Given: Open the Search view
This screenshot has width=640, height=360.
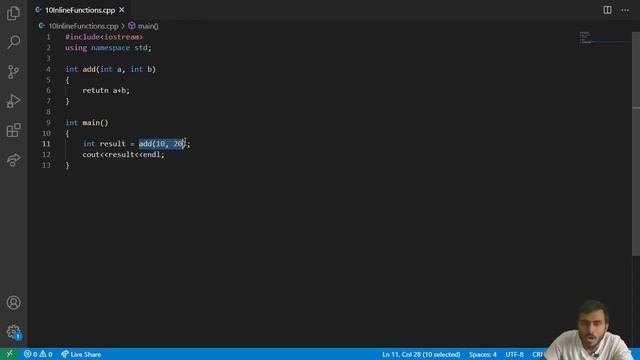Looking at the screenshot, I should click(x=13, y=42).
